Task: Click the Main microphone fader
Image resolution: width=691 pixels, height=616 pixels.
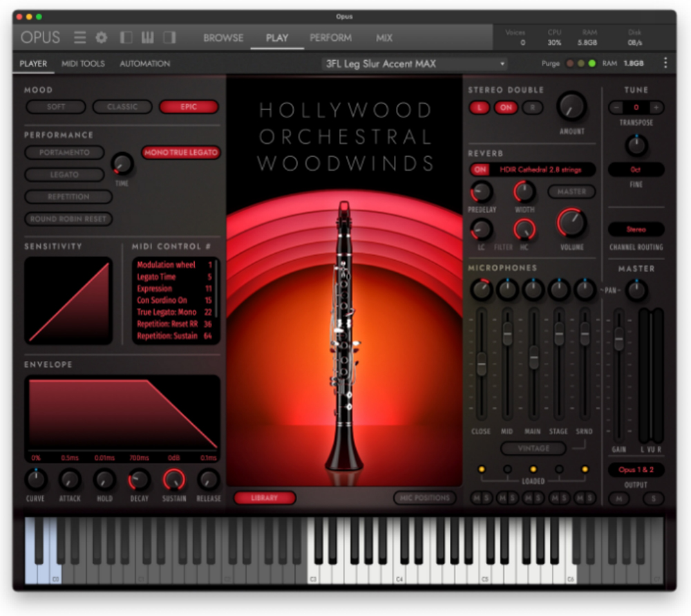Action: (533, 357)
